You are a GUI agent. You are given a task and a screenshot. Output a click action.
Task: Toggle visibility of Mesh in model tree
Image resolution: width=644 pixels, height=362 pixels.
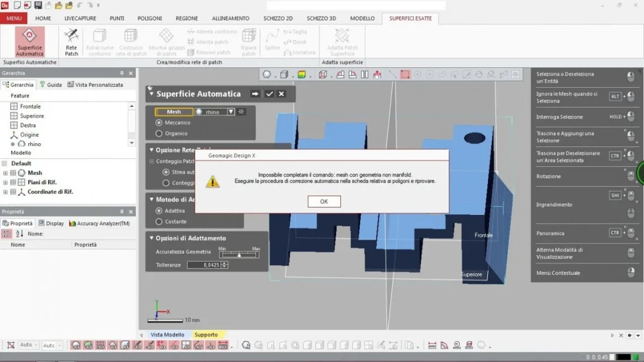(13, 173)
